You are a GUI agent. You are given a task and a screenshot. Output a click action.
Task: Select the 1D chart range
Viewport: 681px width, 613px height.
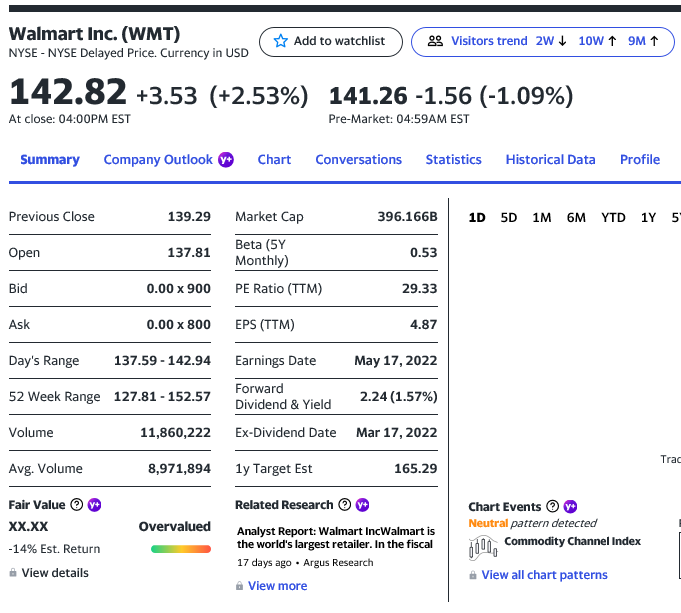[477, 218]
